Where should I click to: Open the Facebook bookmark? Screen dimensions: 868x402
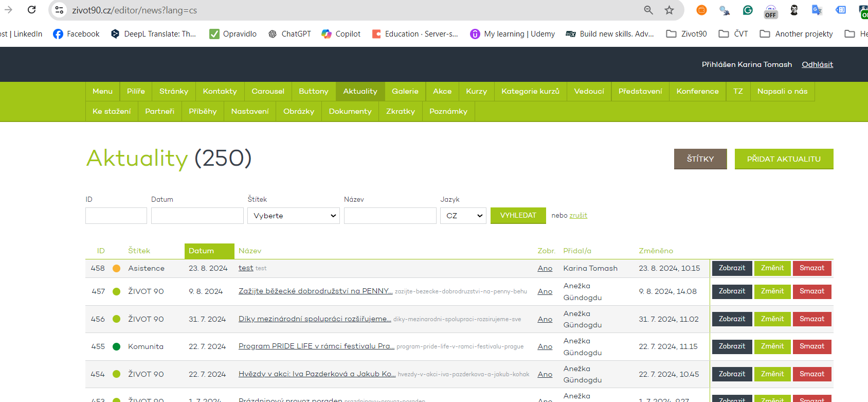pyautogui.click(x=76, y=34)
